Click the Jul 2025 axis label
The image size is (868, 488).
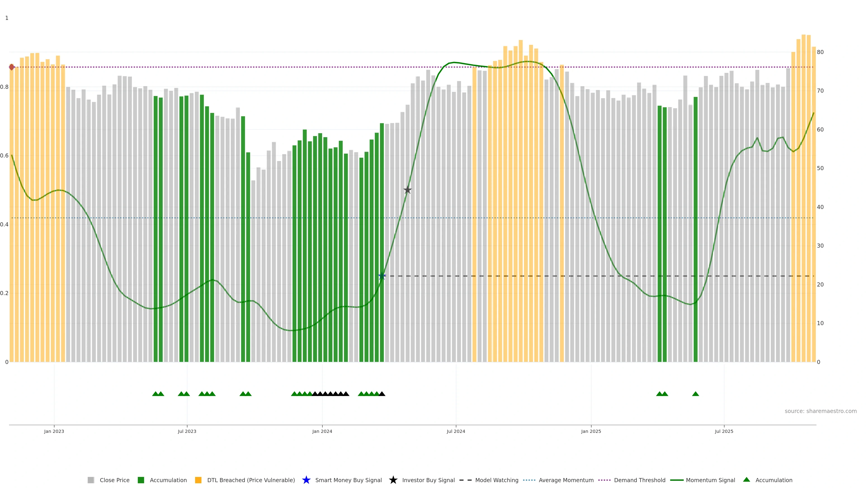[724, 431]
